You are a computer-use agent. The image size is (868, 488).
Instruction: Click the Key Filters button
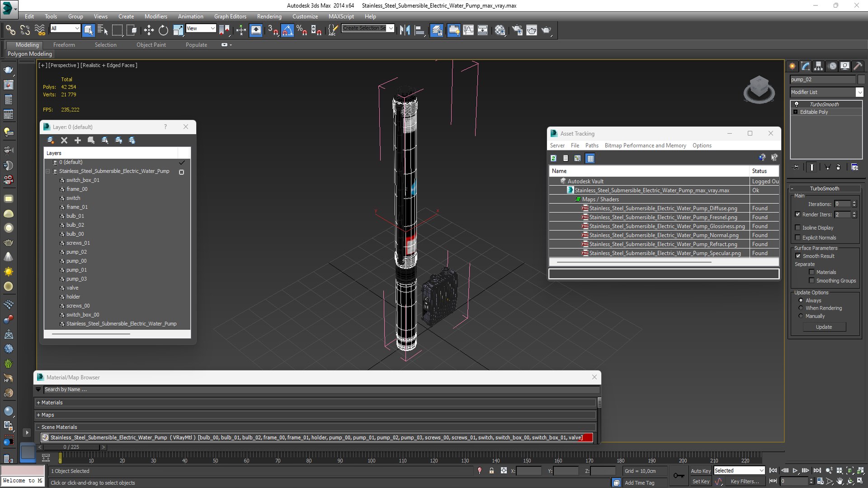(745, 482)
